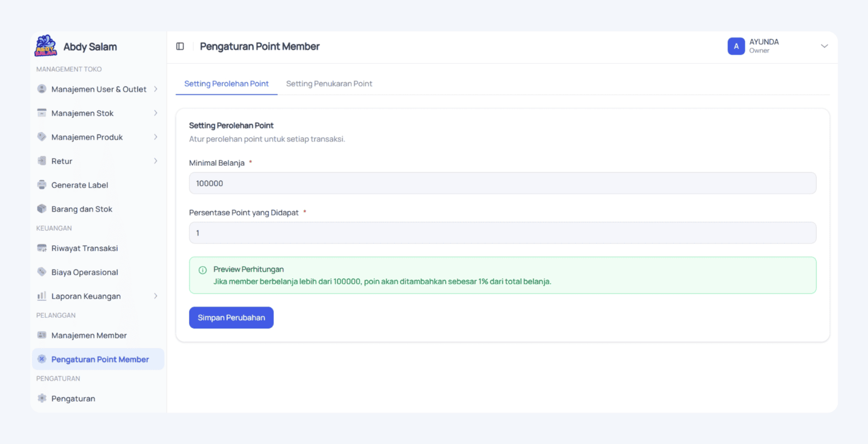Focus the Minimal Belanja input field

(503, 183)
